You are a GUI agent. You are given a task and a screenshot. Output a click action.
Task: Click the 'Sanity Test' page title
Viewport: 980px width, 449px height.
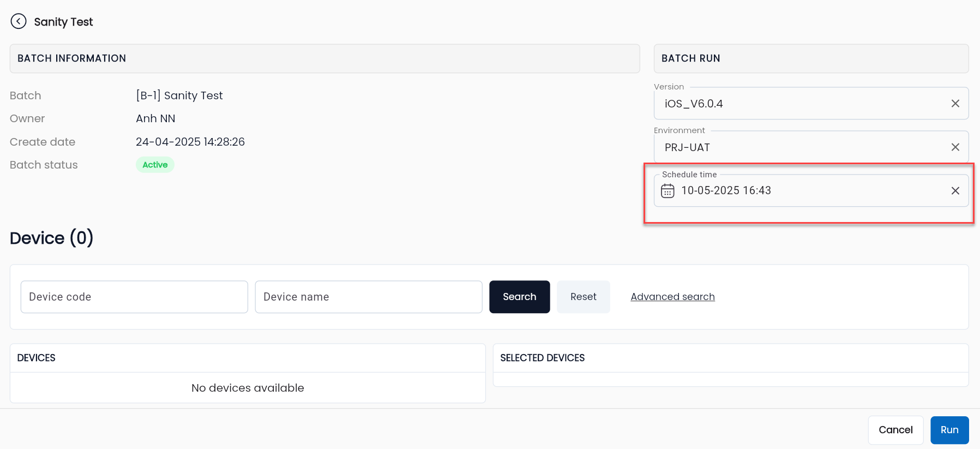click(x=63, y=22)
